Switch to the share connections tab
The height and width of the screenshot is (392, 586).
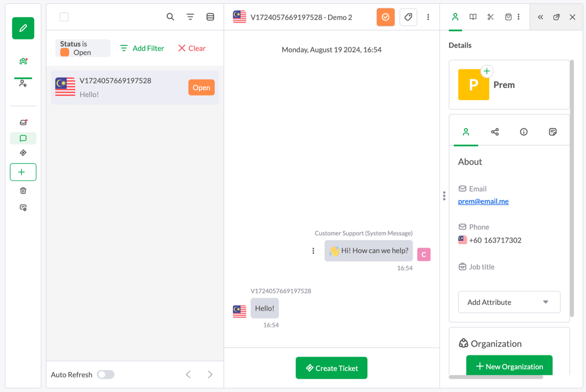(x=495, y=132)
